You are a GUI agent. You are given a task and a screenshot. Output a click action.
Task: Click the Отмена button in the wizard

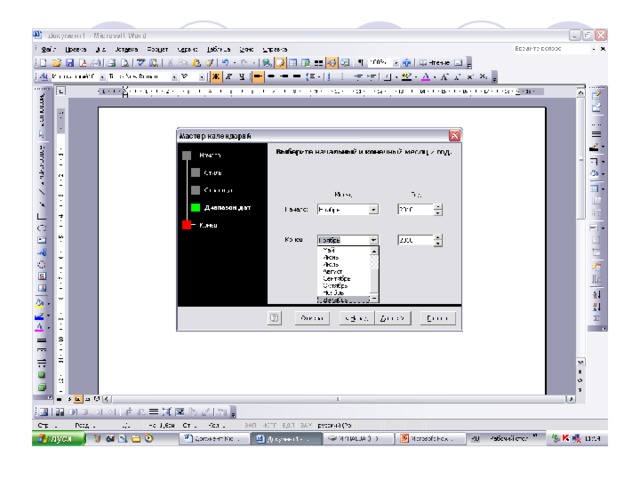coord(310,318)
